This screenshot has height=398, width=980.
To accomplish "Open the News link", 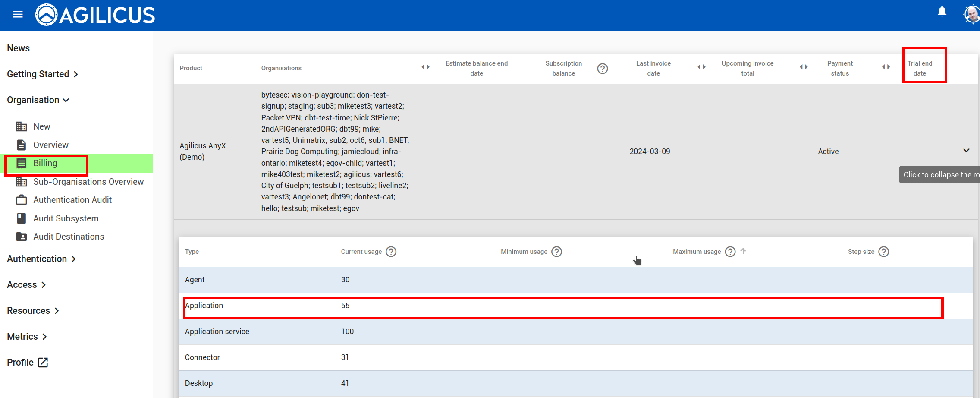I will pyautogui.click(x=18, y=48).
